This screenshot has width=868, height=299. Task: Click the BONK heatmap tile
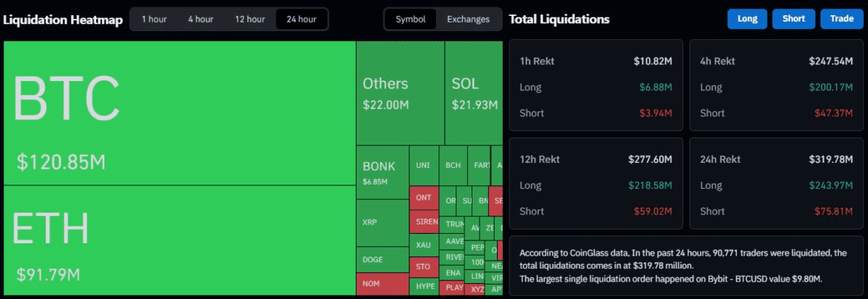pyautogui.click(x=383, y=172)
